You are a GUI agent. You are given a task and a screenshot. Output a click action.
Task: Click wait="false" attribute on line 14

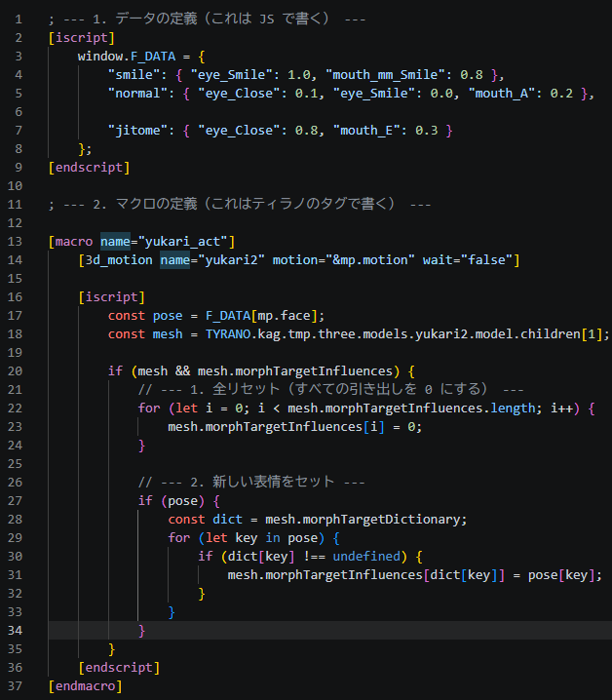[468, 260]
